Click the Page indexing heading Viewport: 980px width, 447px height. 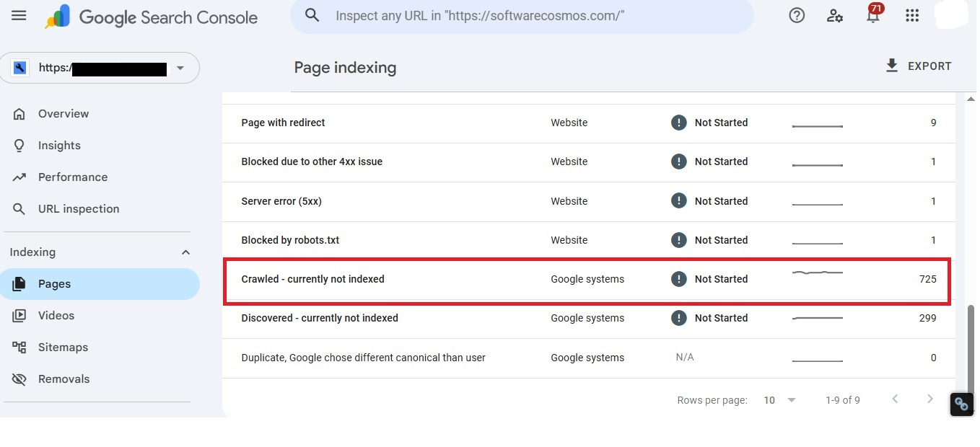click(x=345, y=68)
